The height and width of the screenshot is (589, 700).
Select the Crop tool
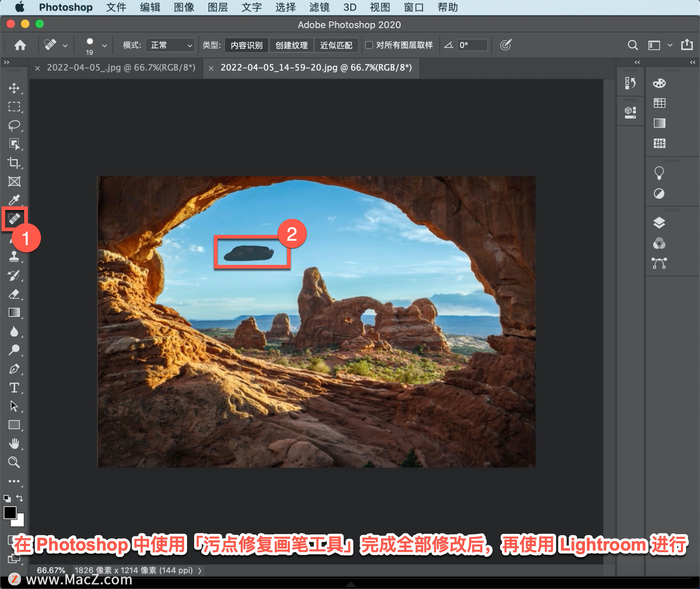(x=14, y=163)
